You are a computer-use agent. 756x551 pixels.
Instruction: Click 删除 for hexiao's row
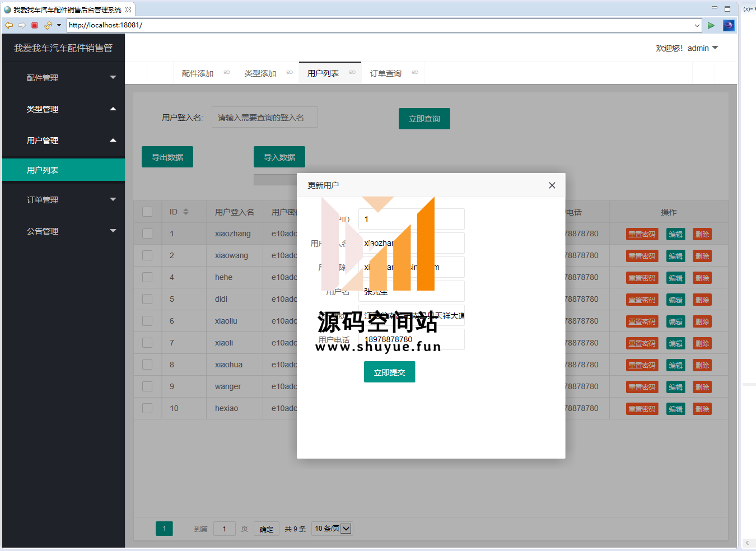(702, 409)
